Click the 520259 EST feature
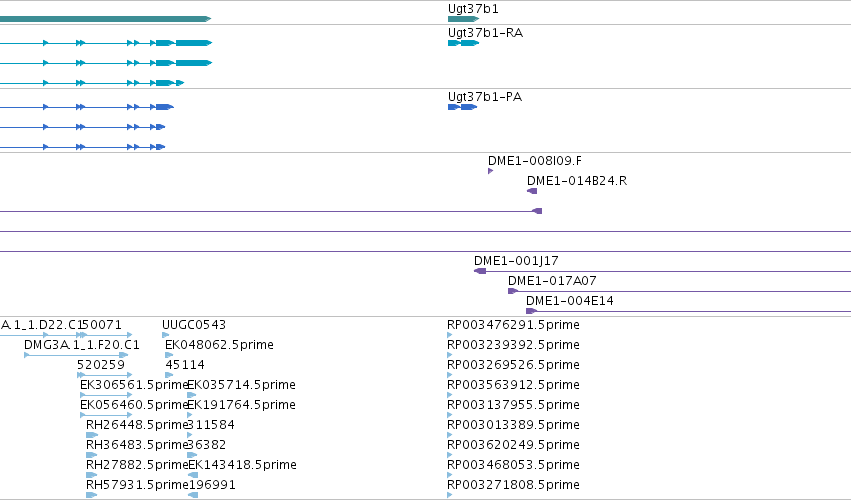Image resolution: width=851 pixels, height=500 pixels. coord(104,375)
